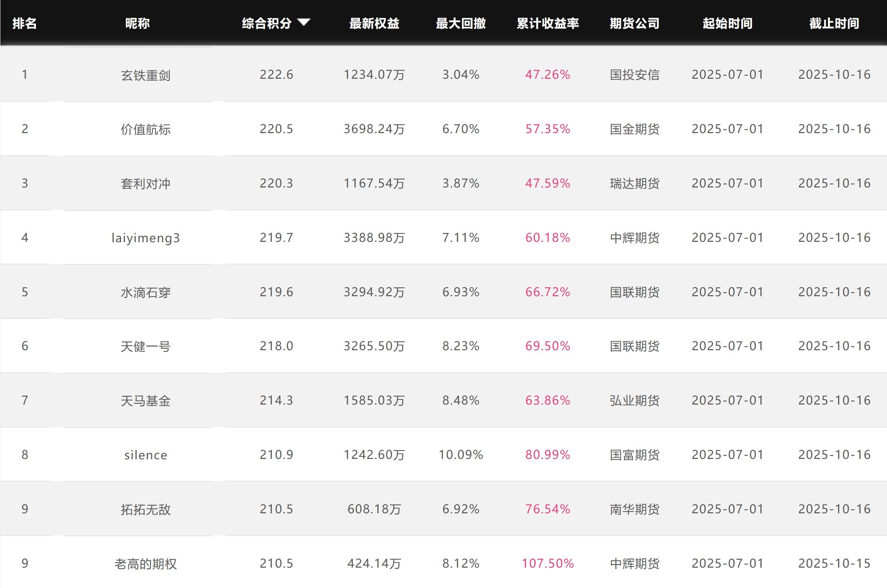Select the 累计收益率 column header
Screen dimensions: 887x588
[x=547, y=24]
